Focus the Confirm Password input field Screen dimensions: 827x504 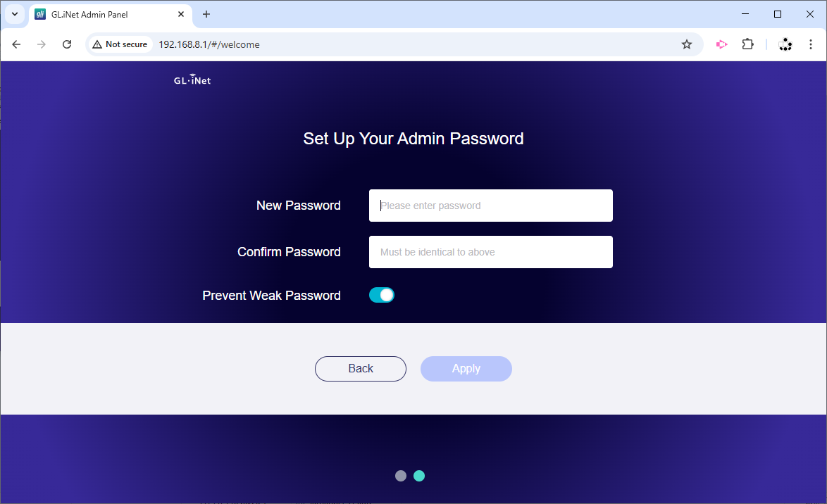pyautogui.click(x=491, y=252)
